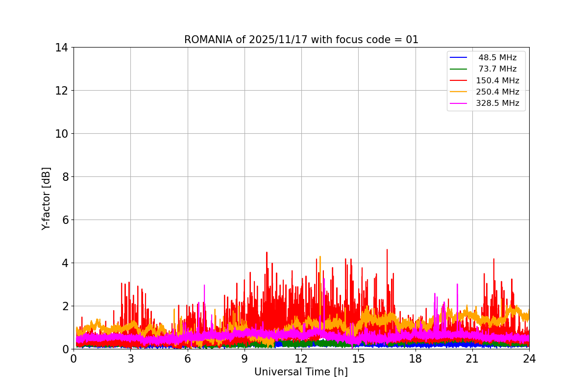588x392 pixels.
Task: Click x-axis tick label 9
Action: point(245,359)
